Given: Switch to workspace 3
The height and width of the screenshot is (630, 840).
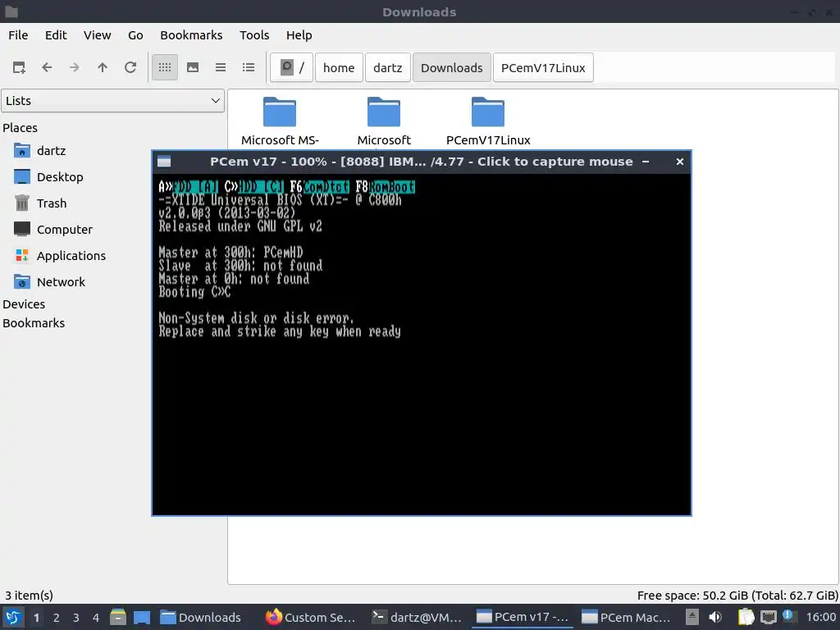Looking at the screenshot, I should pyautogui.click(x=76, y=618).
